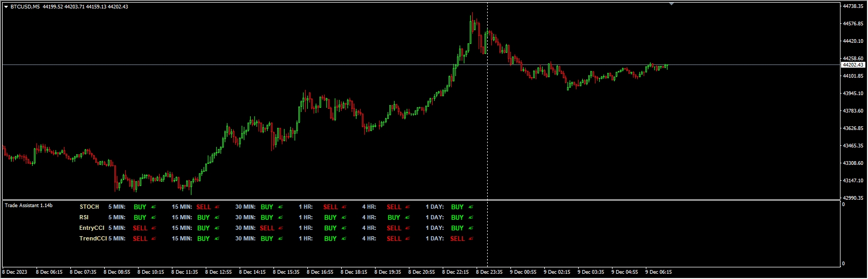Click the STOCH 5 MIN BUY signal text
This screenshot has width=868, height=279.
140,207
